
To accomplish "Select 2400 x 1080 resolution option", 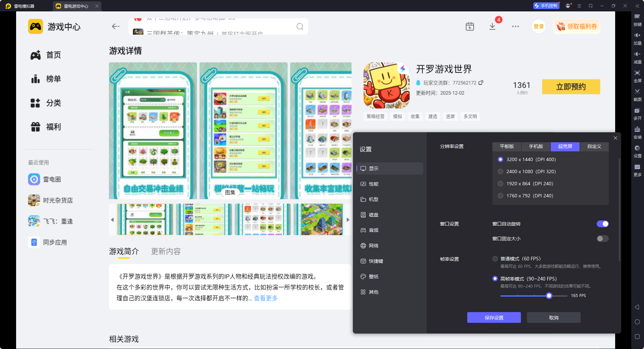I will click(500, 171).
